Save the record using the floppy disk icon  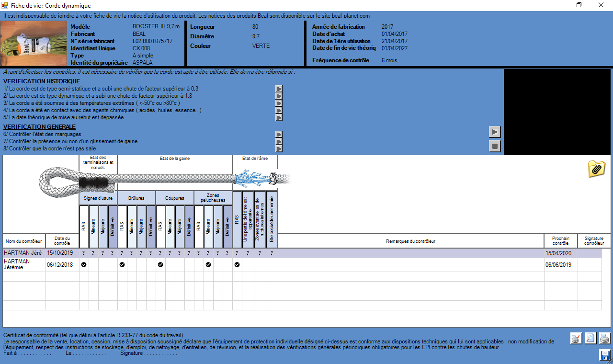[x=604, y=355]
